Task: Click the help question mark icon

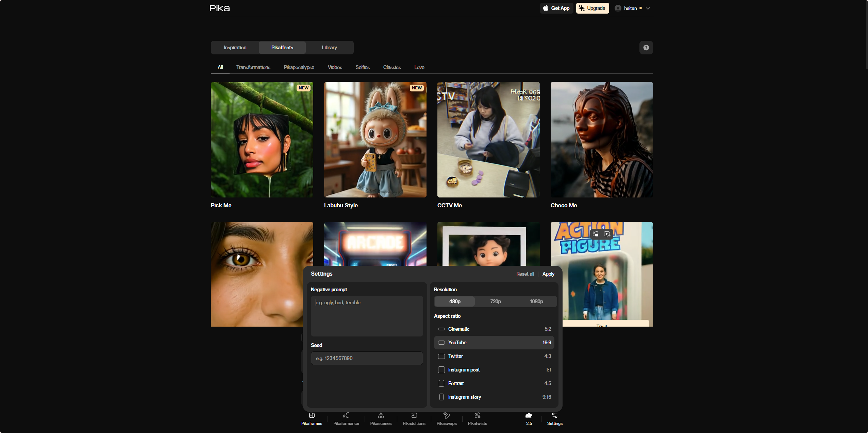Action: pos(646,48)
